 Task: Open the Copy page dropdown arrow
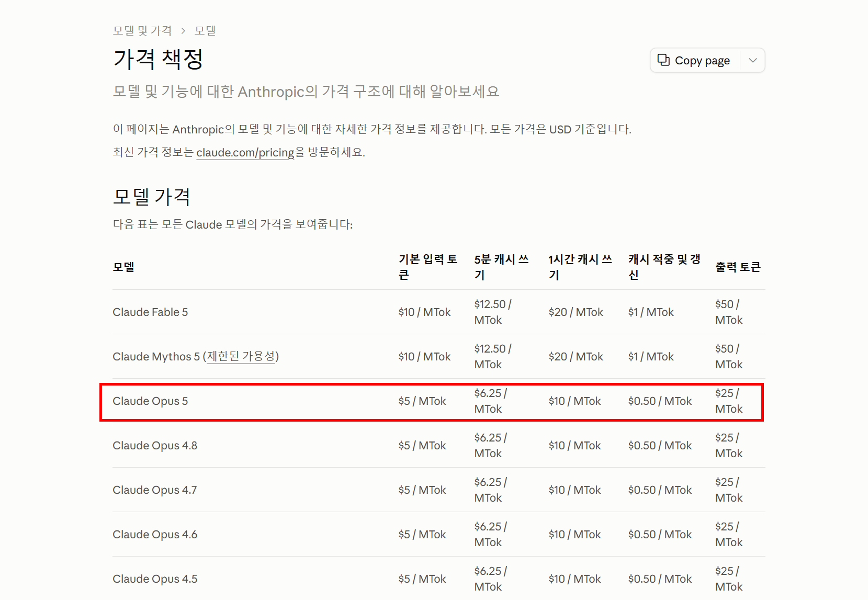[753, 61]
